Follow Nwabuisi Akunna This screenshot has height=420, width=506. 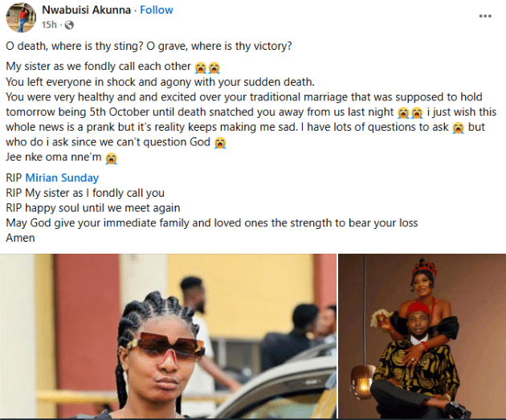(x=157, y=10)
